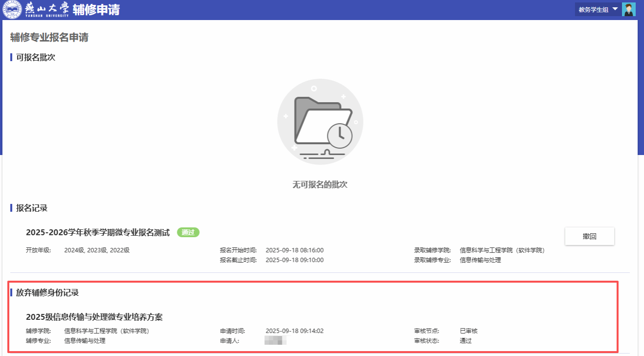Click the application time 2025-09-18 09:14:02
The width and height of the screenshot is (644, 356).
click(x=295, y=331)
